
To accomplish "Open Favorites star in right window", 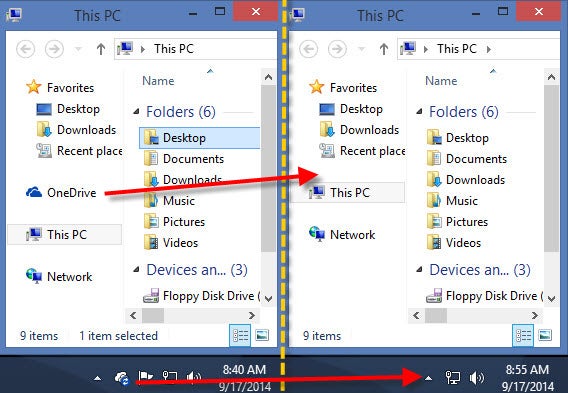I will click(317, 87).
